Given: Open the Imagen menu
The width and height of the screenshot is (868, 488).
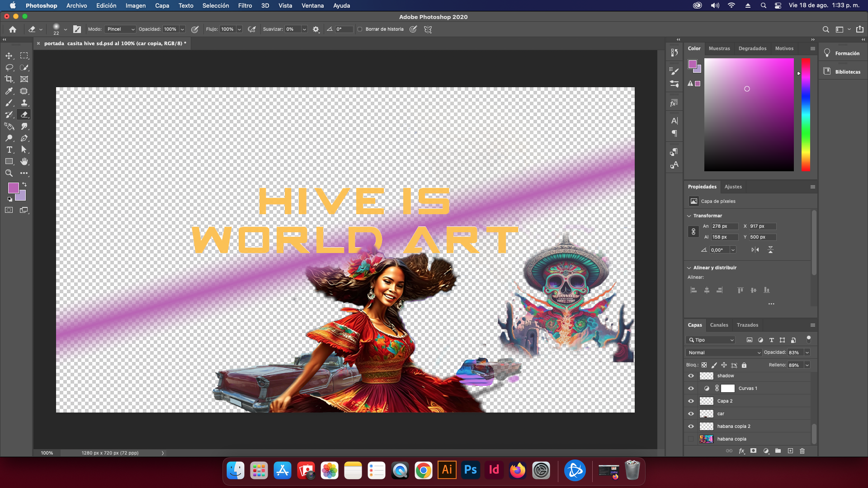Looking at the screenshot, I should tap(136, 5).
